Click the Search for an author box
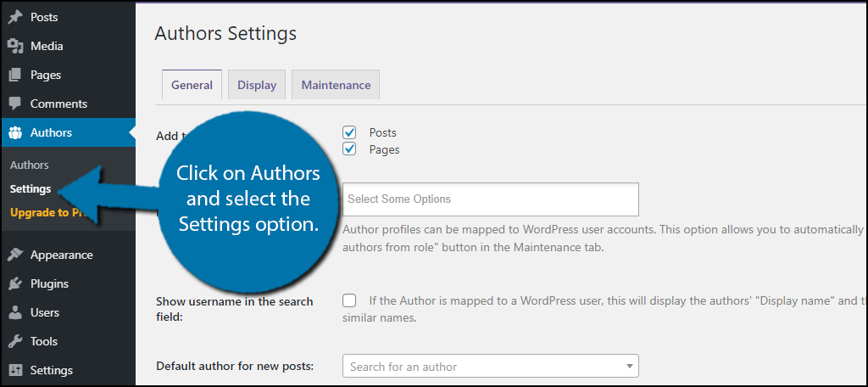Image resolution: width=868 pixels, height=387 pixels. pos(491,367)
